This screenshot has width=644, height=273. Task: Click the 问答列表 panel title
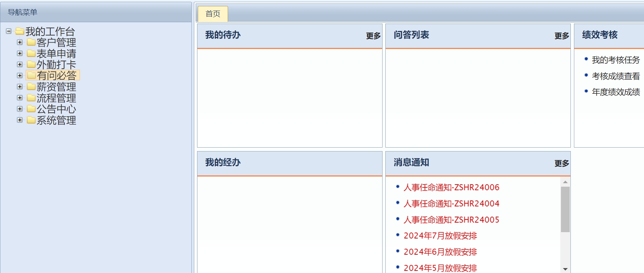tap(411, 35)
